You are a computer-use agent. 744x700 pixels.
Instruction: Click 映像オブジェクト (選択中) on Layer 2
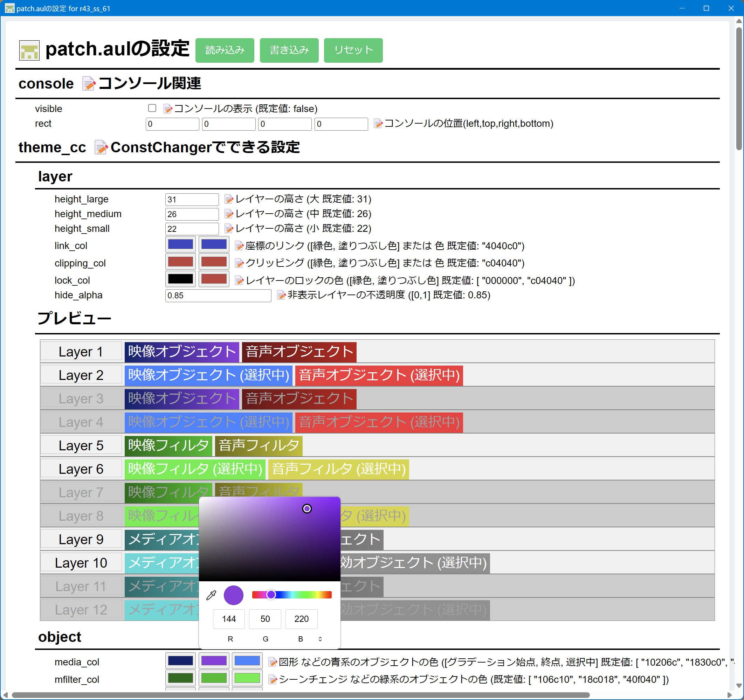pos(208,375)
